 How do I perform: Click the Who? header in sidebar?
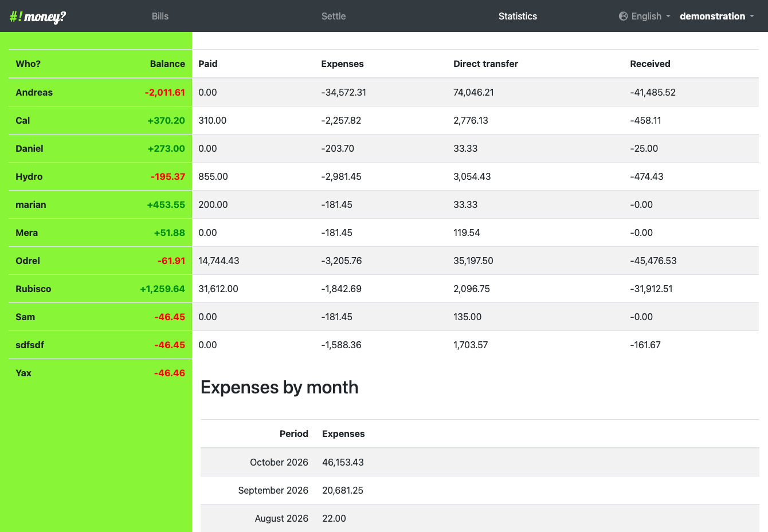pos(28,64)
